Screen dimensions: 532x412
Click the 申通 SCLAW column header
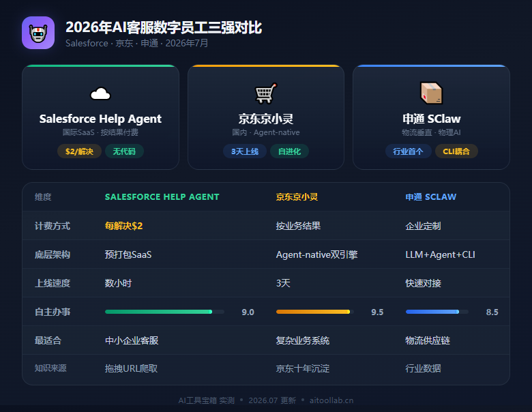[430, 197]
